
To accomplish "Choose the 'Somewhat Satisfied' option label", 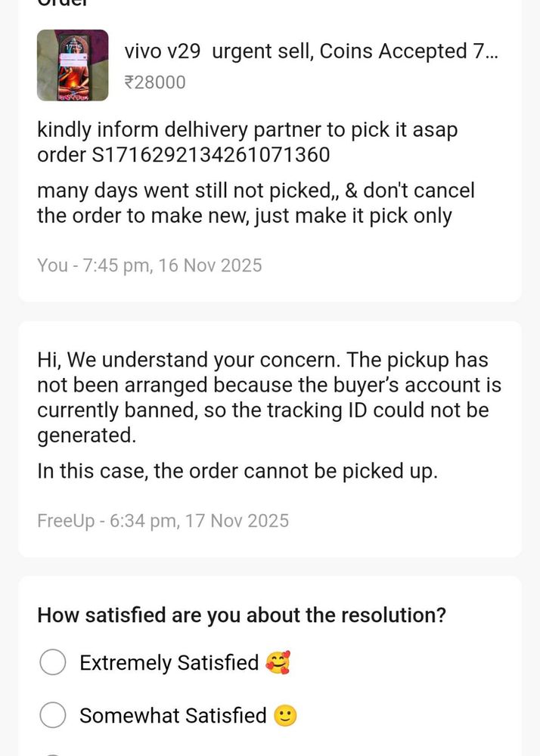I will (172, 715).
